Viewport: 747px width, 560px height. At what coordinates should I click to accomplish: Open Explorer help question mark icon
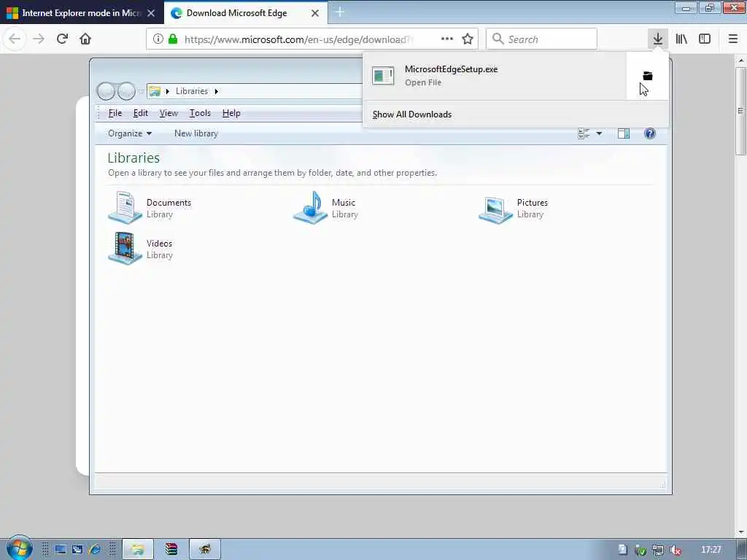click(650, 133)
